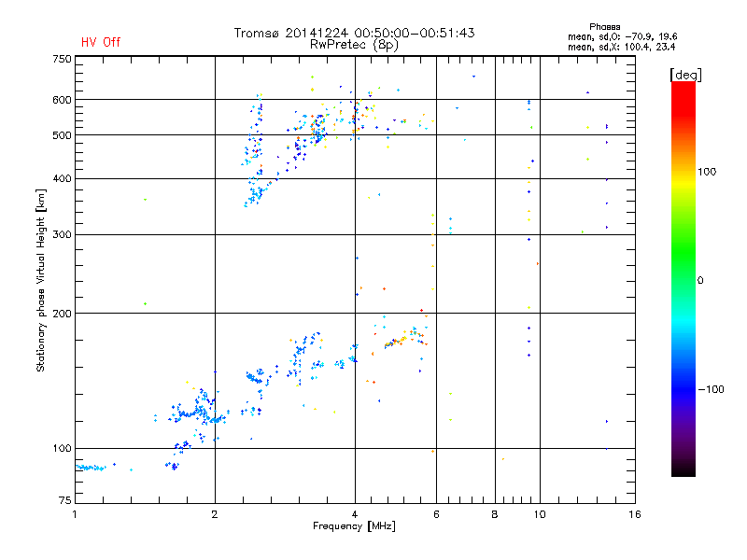This screenshot has width=747, height=560.
Task: Click the 'mean, sd,X: 100.4, 23.4' line
Action: [621, 47]
